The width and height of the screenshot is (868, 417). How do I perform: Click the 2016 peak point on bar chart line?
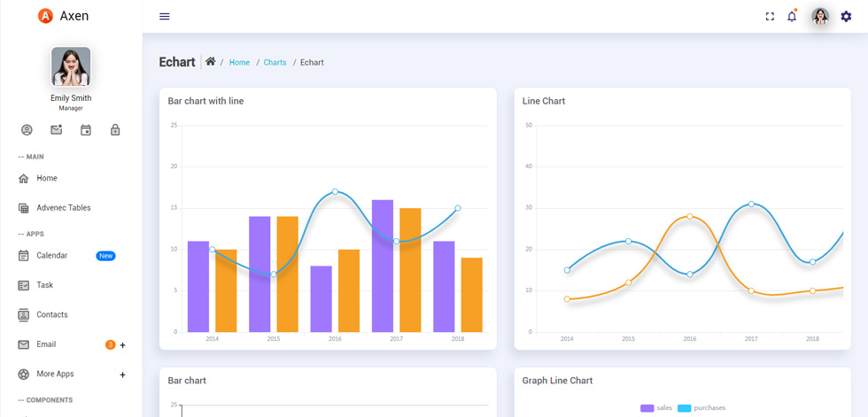pyautogui.click(x=335, y=191)
